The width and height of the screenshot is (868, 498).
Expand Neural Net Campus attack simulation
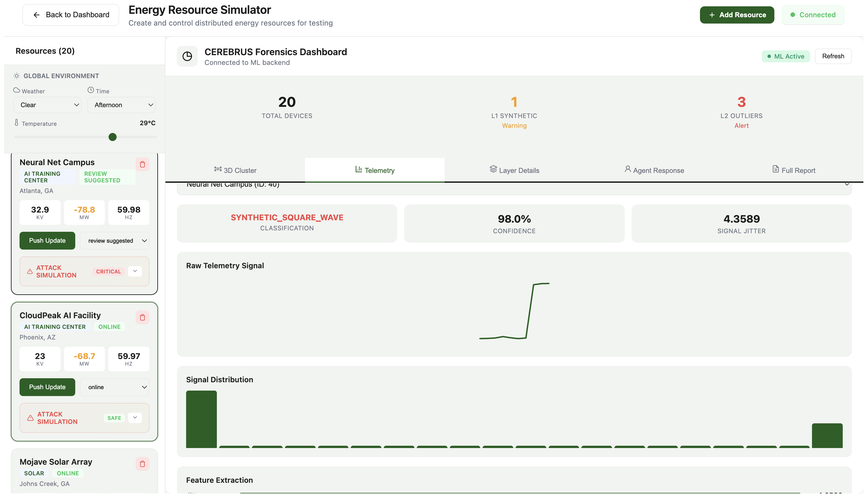[135, 271]
